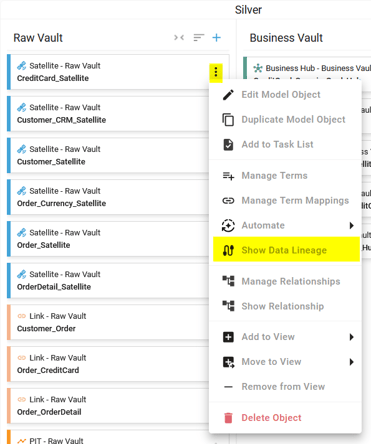Click the satellite icon on Order_Satellite card

22,233
